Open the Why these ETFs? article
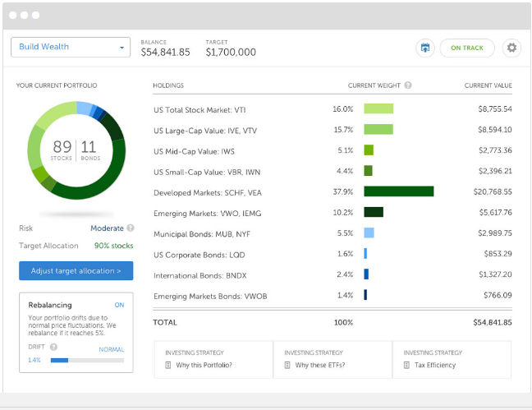 point(320,365)
